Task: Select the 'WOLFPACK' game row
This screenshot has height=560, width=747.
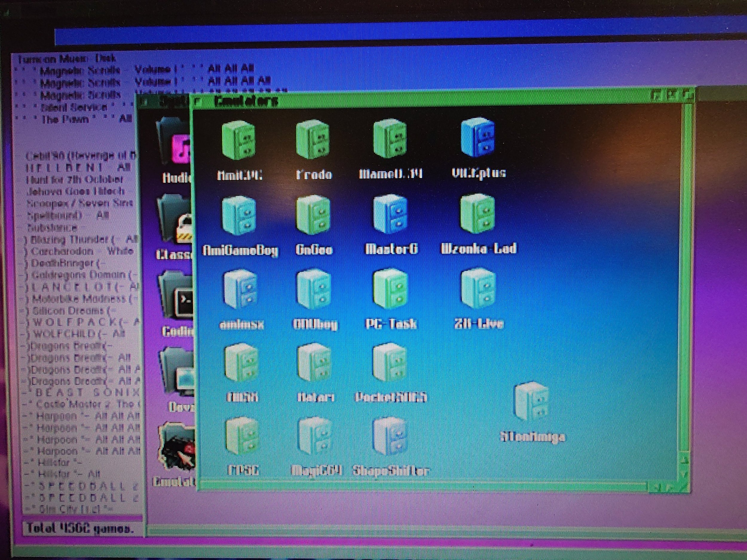Action: coord(81,322)
